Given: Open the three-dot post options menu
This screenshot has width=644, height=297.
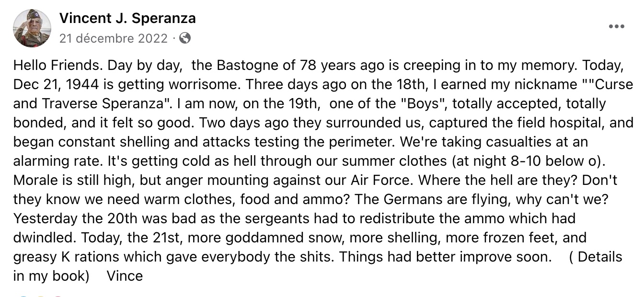Looking at the screenshot, I should 616,27.
